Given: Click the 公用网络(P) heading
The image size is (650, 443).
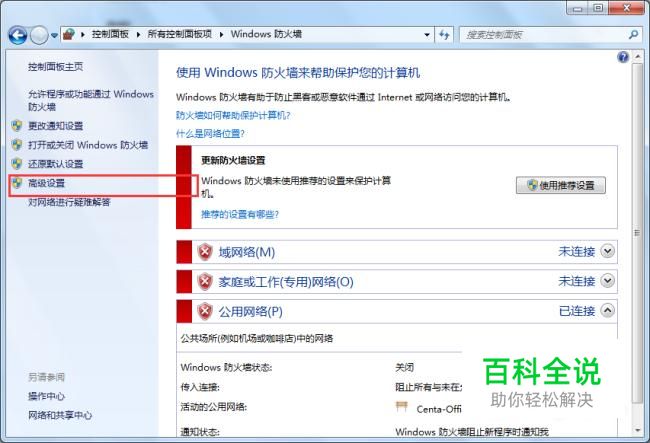Looking at the screenshot, I should point(251,312).
